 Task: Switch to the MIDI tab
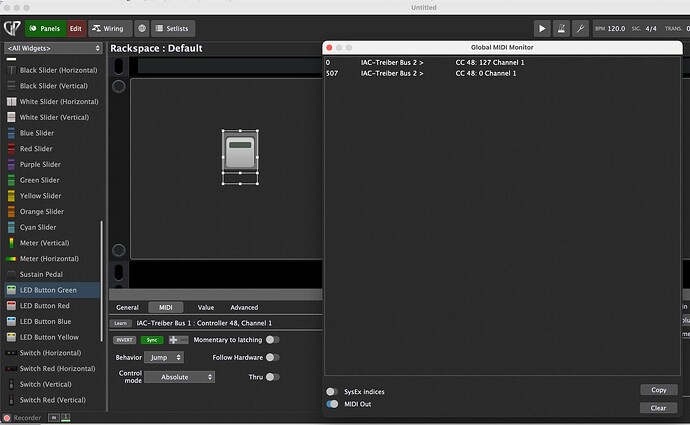pyautogui.click(x=165, y=308)
